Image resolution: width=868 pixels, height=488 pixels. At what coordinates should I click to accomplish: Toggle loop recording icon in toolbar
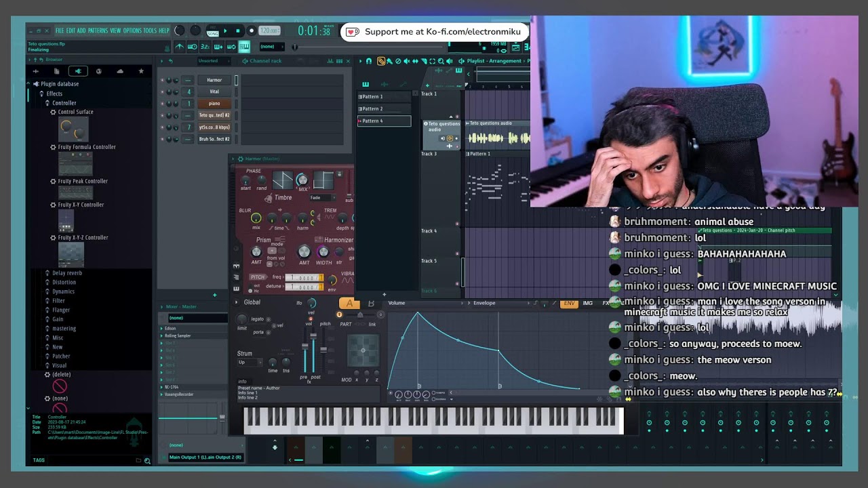pos(231,47)
